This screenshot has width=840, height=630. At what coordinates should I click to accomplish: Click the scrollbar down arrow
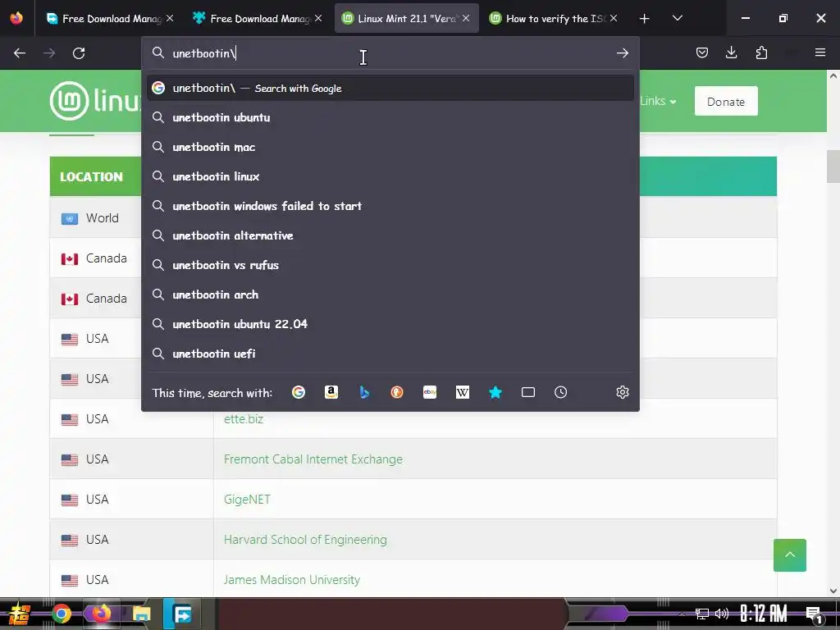pyautogui.click(x=833, y=591)
